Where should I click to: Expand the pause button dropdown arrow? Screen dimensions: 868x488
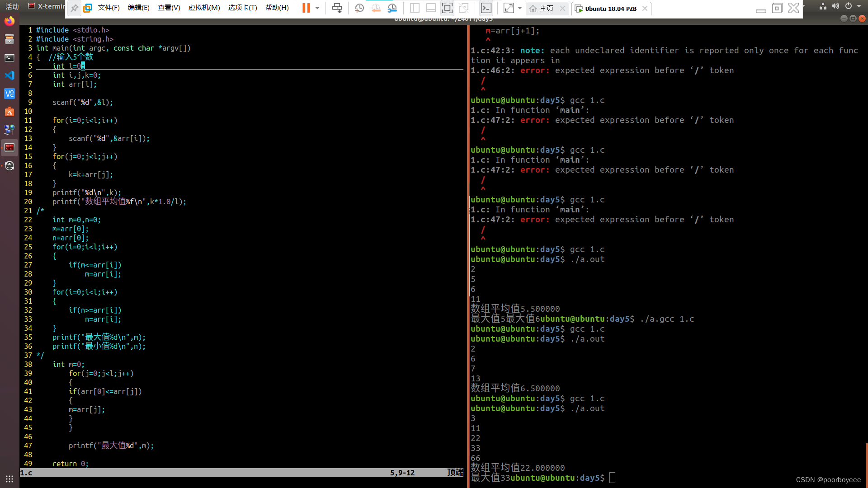(x=317, y=8)
